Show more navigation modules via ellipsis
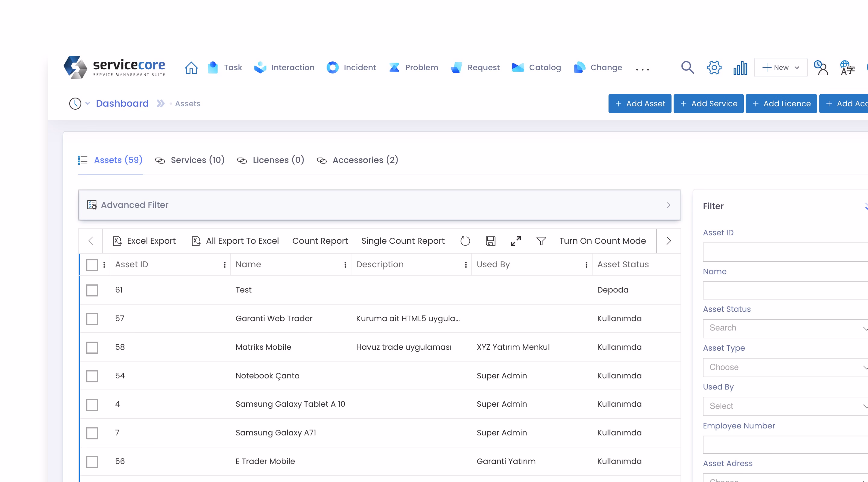Screen dimensions: 868x482 (642, 69)
